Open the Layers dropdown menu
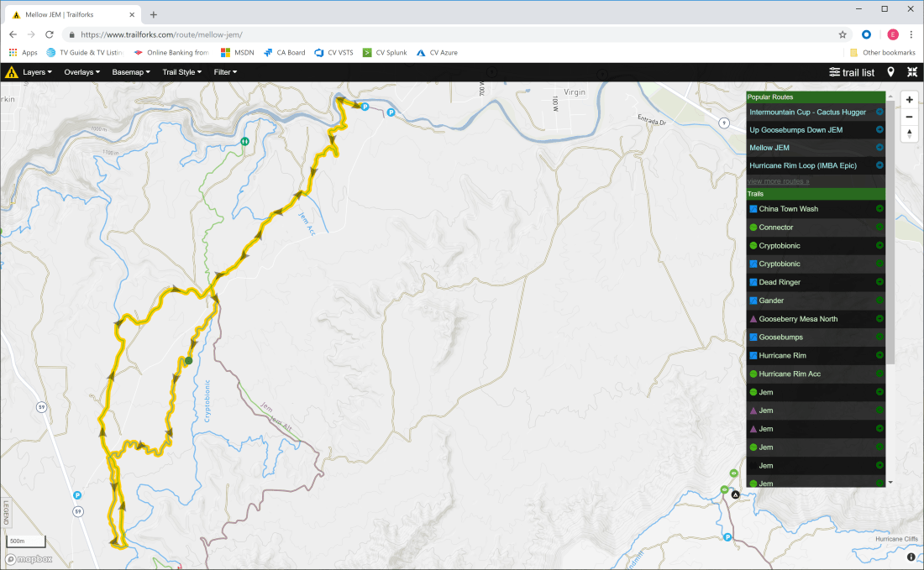Image resolution: width=924 pixels, height=570 pixels. pyautogui.click(x=37, y=72)
